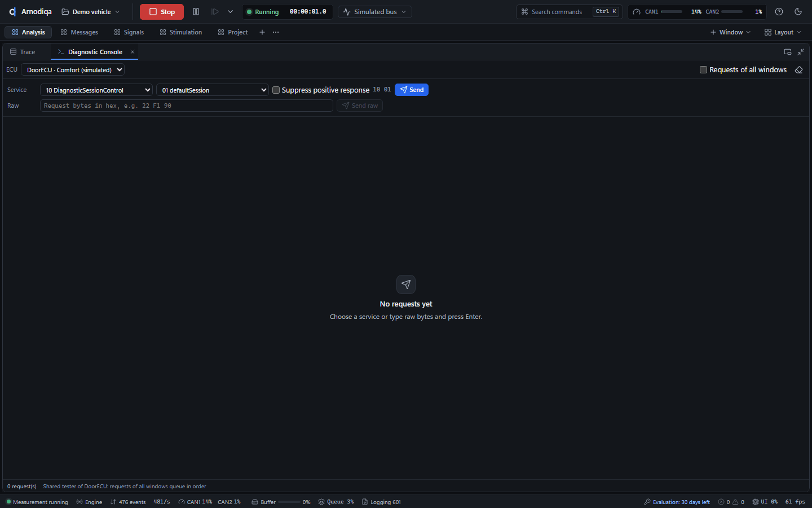The image size is (812, 508).
Task: Open the 01 defaultSession subfunction dropdown
Action: pos(213,90)
